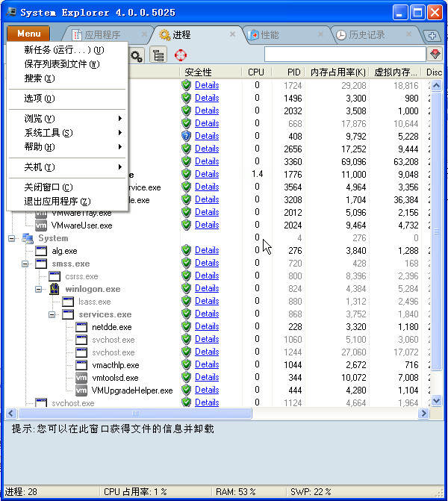Image resolution: width=448 pixels, height=501 pixels.
Task: Click green shield icon for vmtoolsd.exe row
Action: 187,377
